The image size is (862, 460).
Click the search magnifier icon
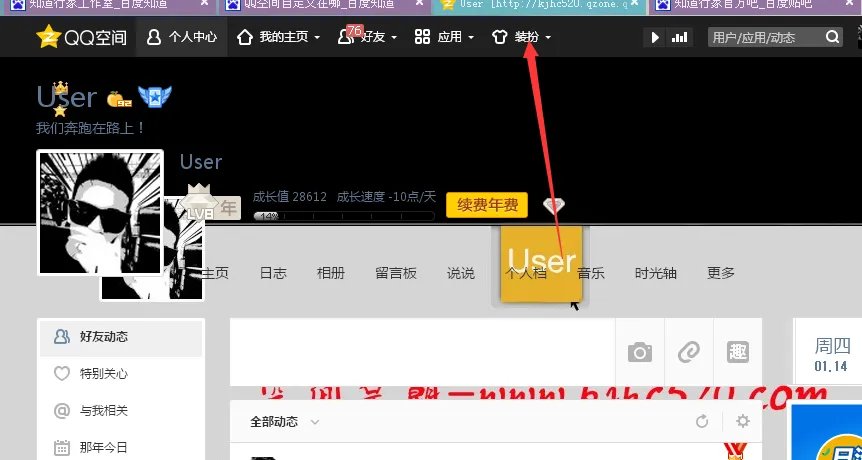[x=832, y=37]
